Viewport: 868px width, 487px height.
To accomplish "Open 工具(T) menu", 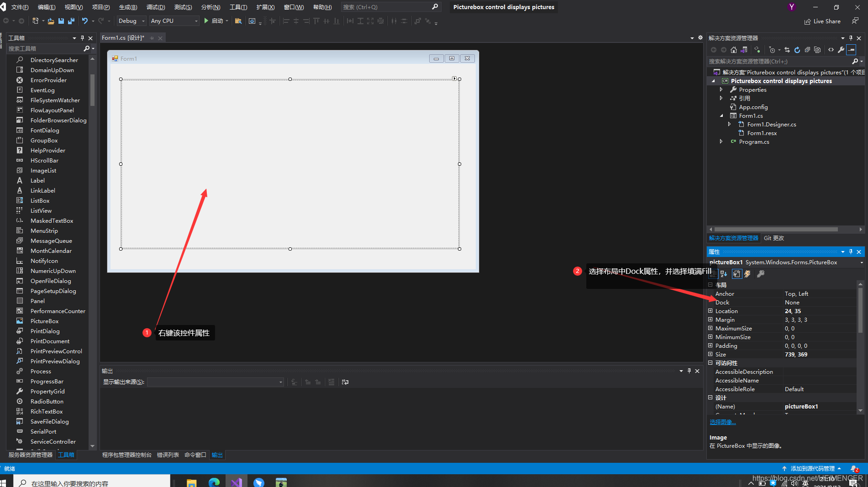I will pos(238,7).
